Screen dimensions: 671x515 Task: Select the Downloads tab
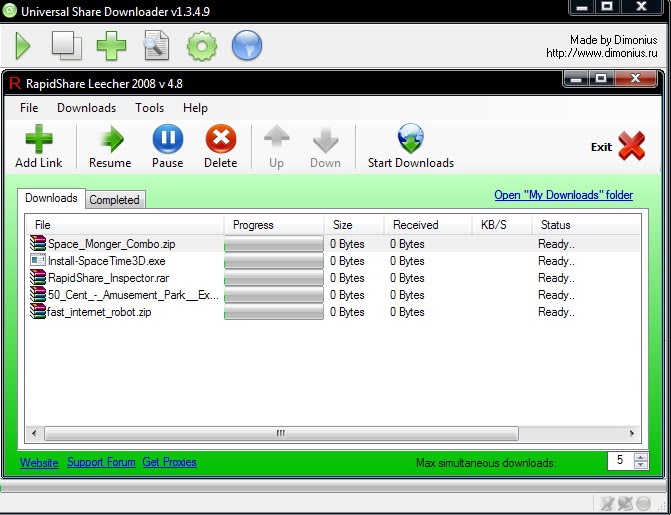pyautogui.click(x=51, y=198)
